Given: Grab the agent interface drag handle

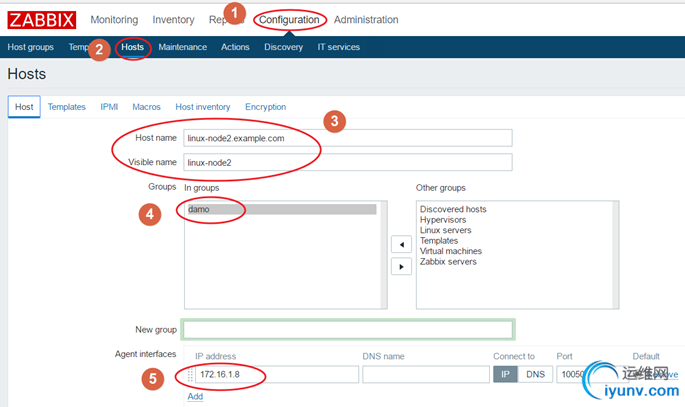Looking at the screenshot, I should point(190,375).
